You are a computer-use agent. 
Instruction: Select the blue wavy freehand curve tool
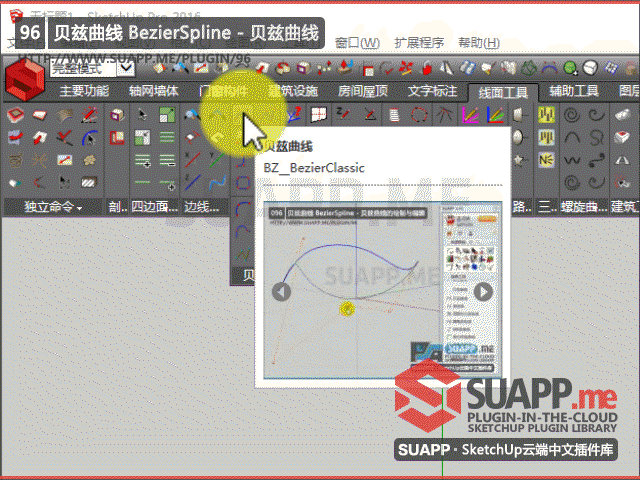coord(217,182)
